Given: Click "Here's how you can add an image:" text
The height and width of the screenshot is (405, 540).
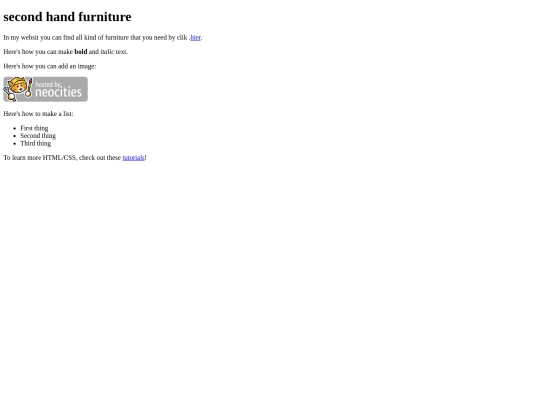Looking at the screenshot, I should coord(50,66).
